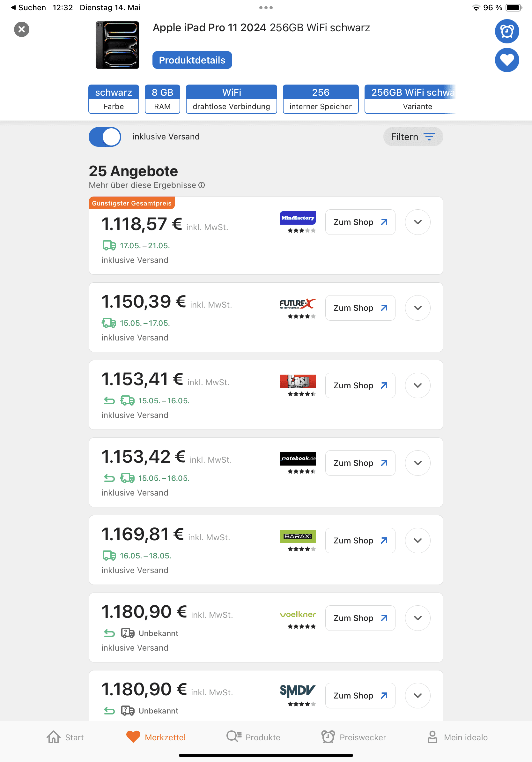Screen dimensions: 532x762
Task: Tap the FUTURE-X shop logo
Action: [x=298, y=304]
